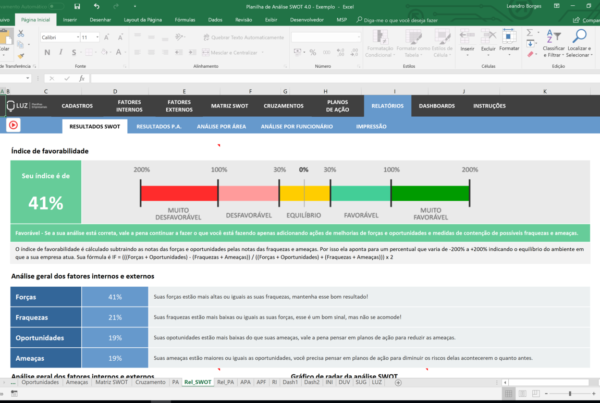This screenshot has width=600, height=403.
Task: Go to CADASTROS section
Action: tap(77, 106)
